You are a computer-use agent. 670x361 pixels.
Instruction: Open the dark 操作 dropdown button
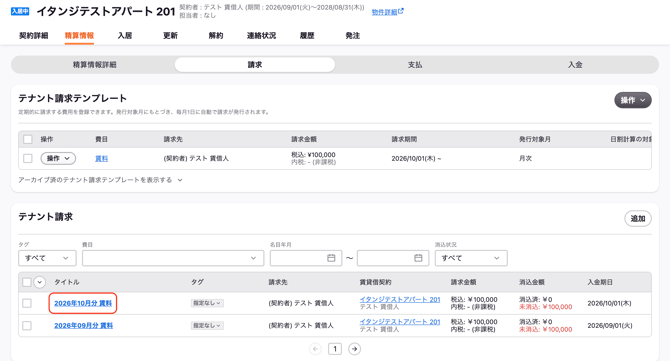click(633, 100)
